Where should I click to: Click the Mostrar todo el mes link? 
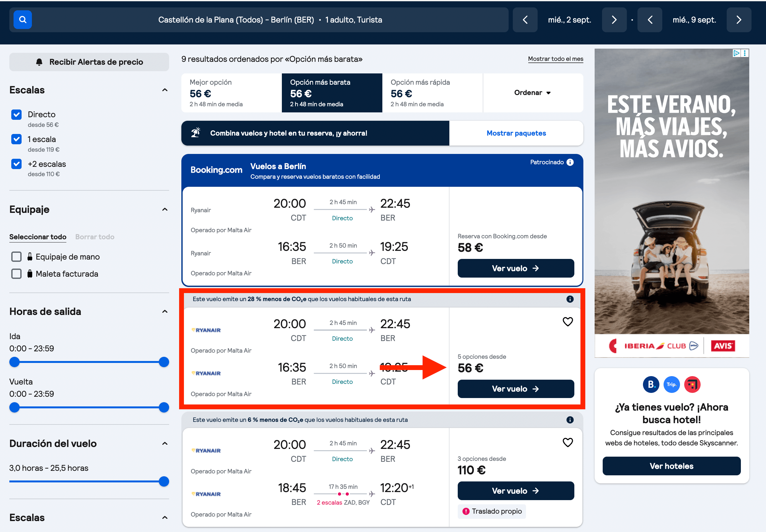tap(555, 59)
